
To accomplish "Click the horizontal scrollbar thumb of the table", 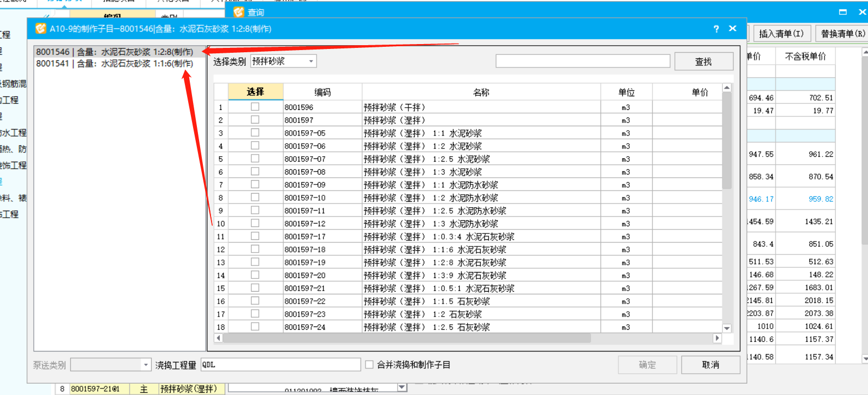I will tap(407, 338).
